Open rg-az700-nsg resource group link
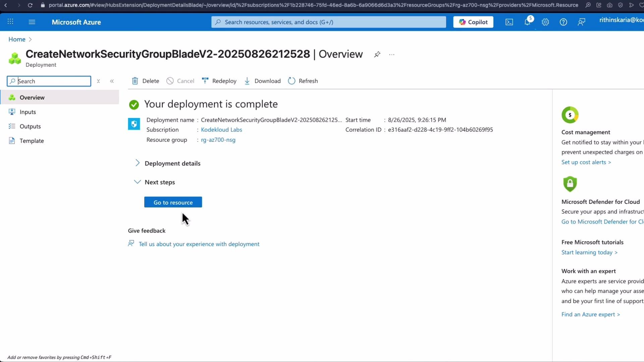Viewport: 644px width, 362px height. click(218, 140)
